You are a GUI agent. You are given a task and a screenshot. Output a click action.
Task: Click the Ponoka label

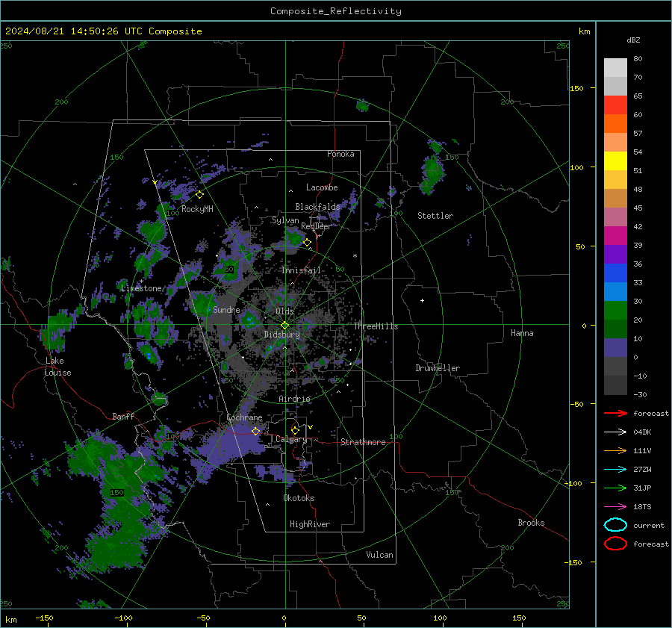coord(340,154)
